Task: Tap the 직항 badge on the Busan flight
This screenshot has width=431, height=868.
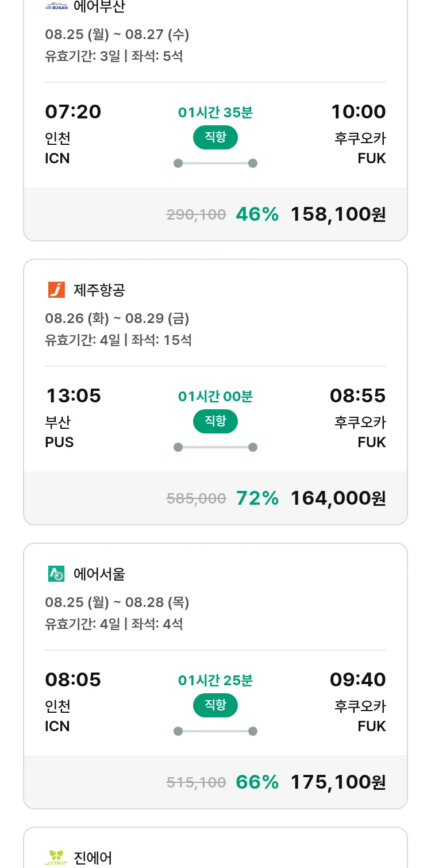Action: point(215,421)
